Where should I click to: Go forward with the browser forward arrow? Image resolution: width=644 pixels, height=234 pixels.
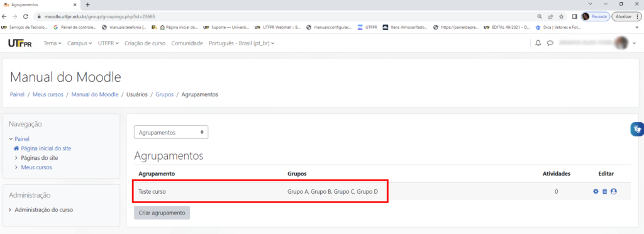(x=15, y=17)
